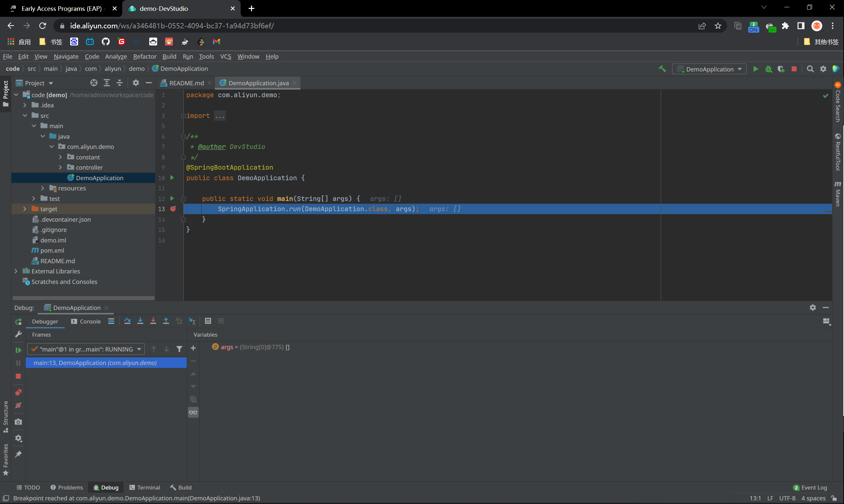Click the Resume Program icon
This screenshot has width=844, height=504.
point(18,350)
